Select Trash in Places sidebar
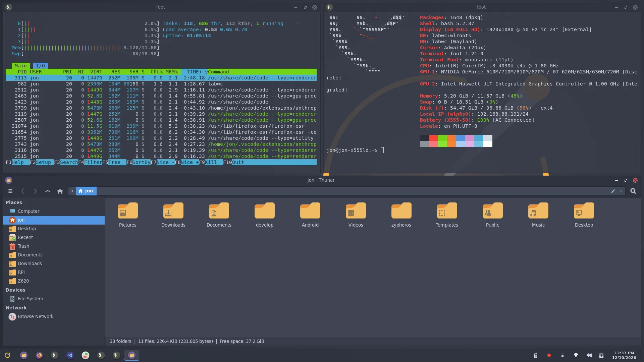Viewport: 644px width, 362px height. click(54, 246)
